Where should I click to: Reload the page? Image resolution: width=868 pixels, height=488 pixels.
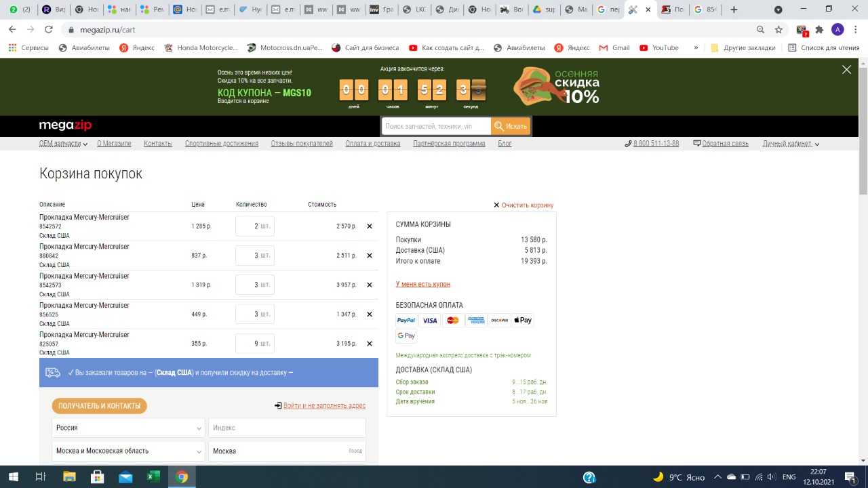point(48,30)
